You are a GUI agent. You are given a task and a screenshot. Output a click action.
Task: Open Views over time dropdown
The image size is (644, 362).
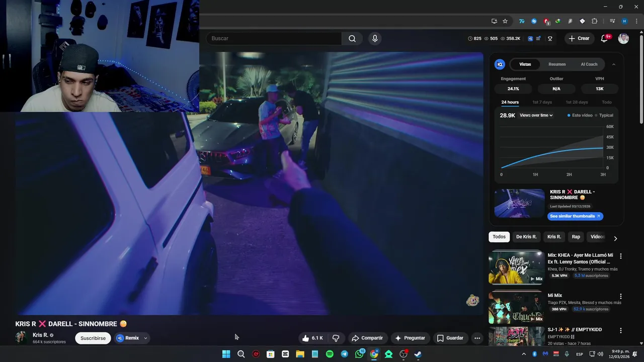click(536, 115)
